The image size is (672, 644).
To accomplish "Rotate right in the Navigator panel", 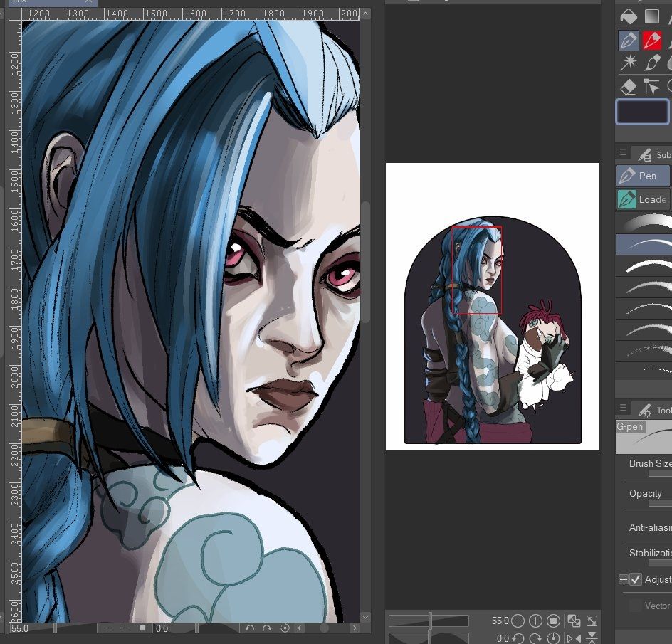I will pyautogui.click(x=535, y=638).
